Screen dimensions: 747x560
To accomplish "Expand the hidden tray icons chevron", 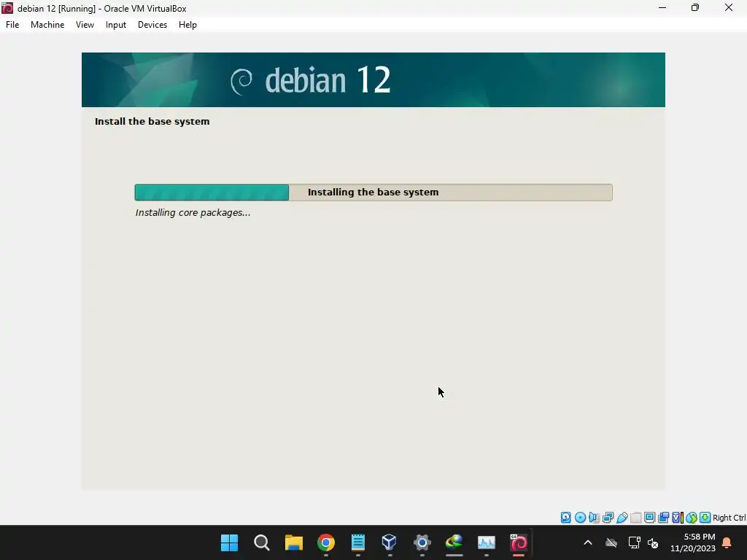I will [588, 542].
